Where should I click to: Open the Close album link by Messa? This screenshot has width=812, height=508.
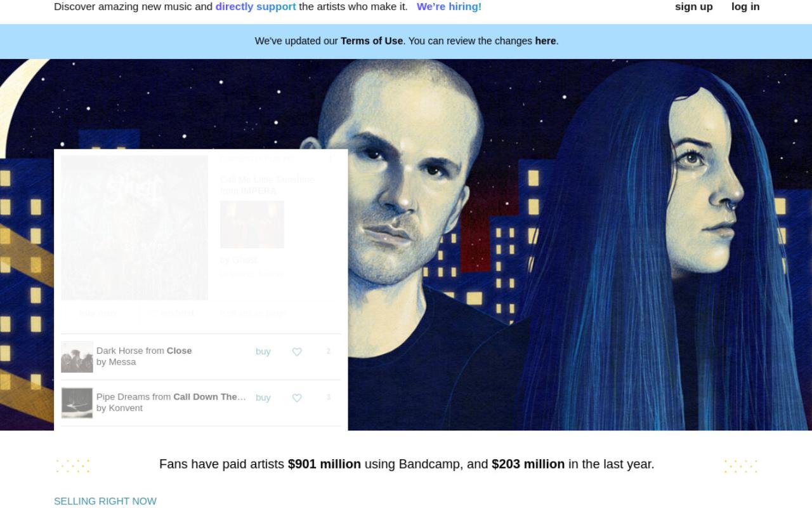pyautogui.click(x=179, y=351)
